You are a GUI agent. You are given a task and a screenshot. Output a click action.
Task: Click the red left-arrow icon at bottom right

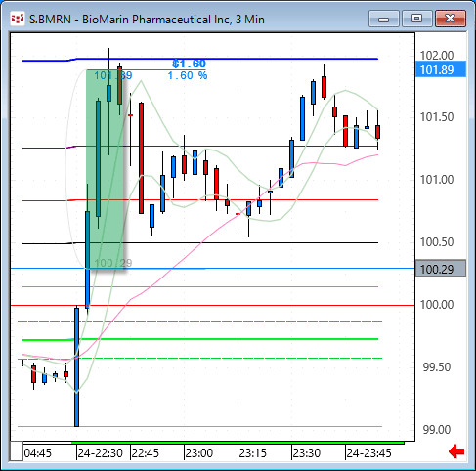click(x=456, y=451)
